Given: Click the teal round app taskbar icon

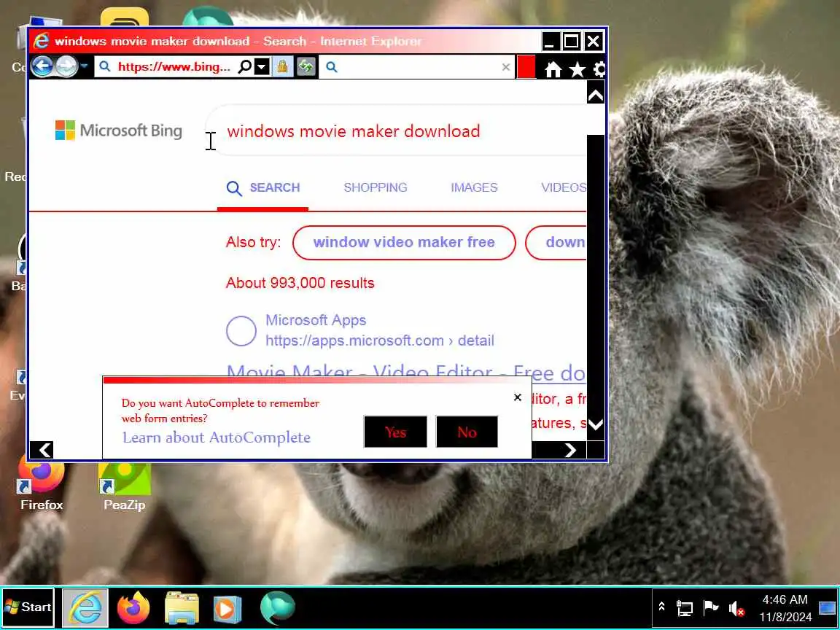Looking at the screenshot, I should [x=278, y=608].
